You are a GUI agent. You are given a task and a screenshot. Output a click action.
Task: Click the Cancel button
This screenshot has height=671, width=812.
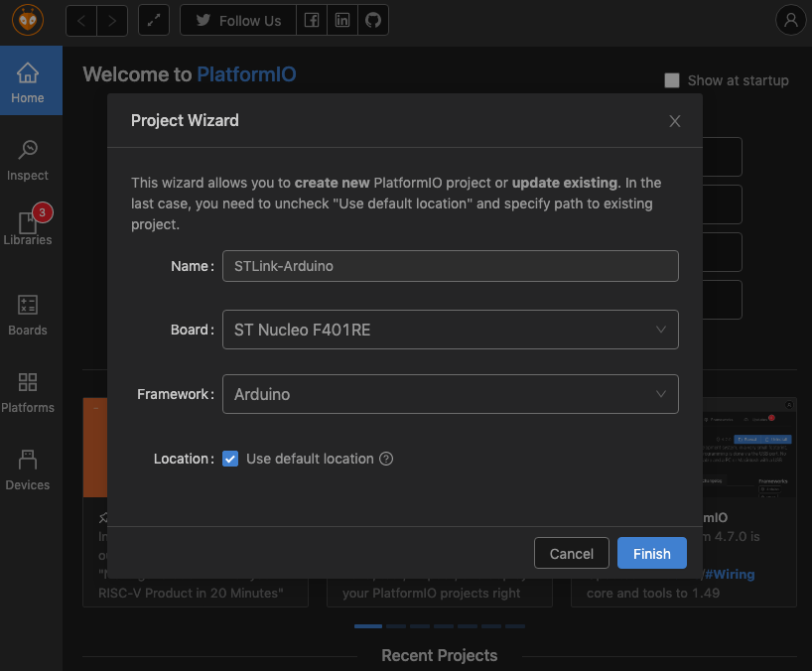tap(571, 554)
